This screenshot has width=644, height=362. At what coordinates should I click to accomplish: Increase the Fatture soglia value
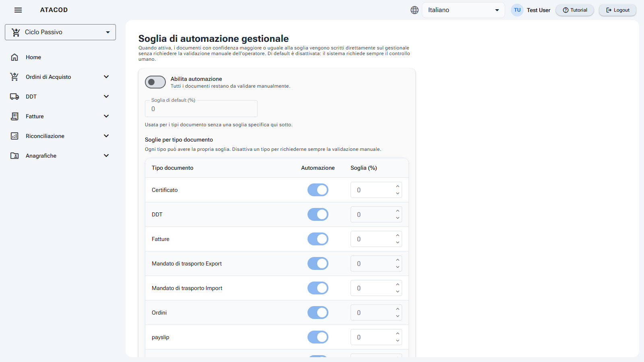pos(398,235)
